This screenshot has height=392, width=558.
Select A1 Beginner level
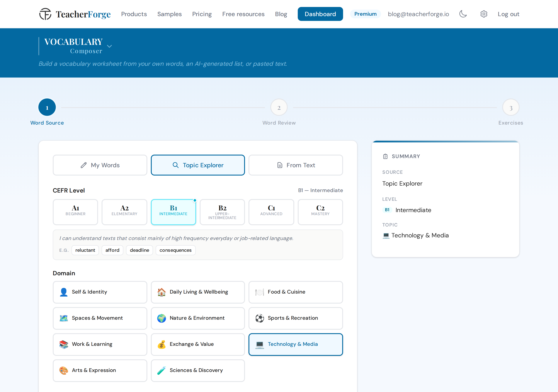coord(75,212)
